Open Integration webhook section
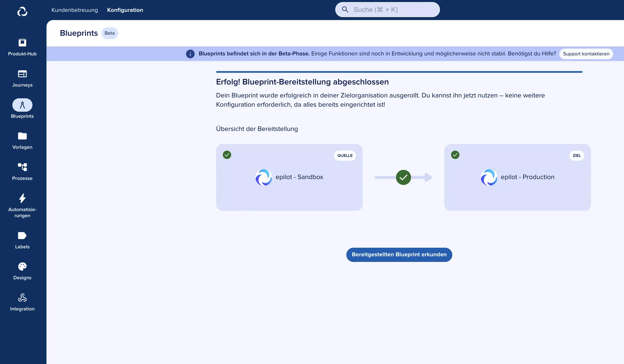624x364 pixels. pyautogui.click(x=22, y=302)
